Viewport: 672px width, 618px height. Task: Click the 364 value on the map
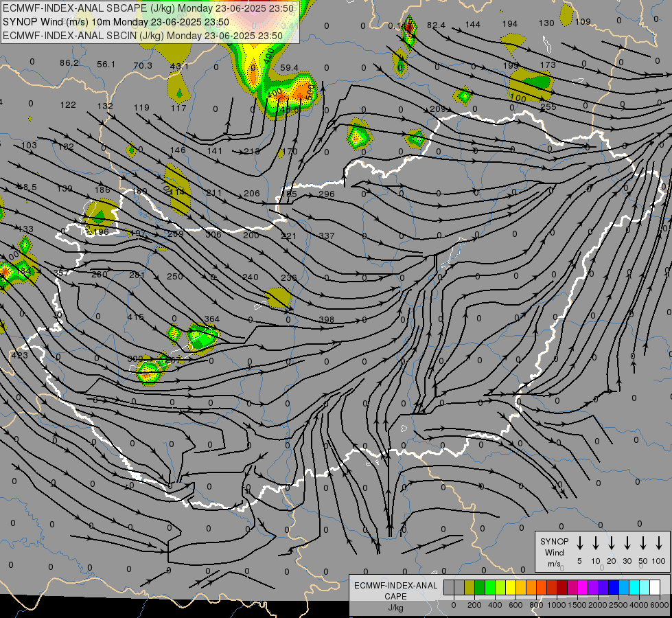211,319
